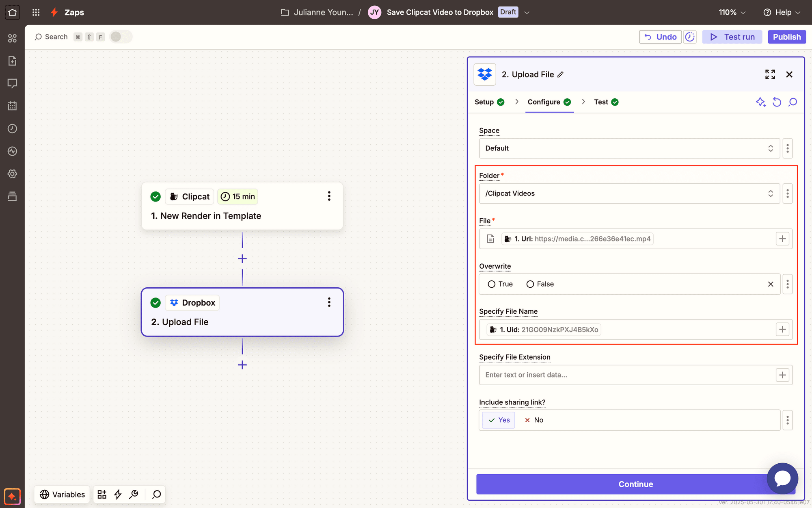Click the search fields magnifier icon in panel
Viewport: 812px width, 508px height.
coord(793,102)
